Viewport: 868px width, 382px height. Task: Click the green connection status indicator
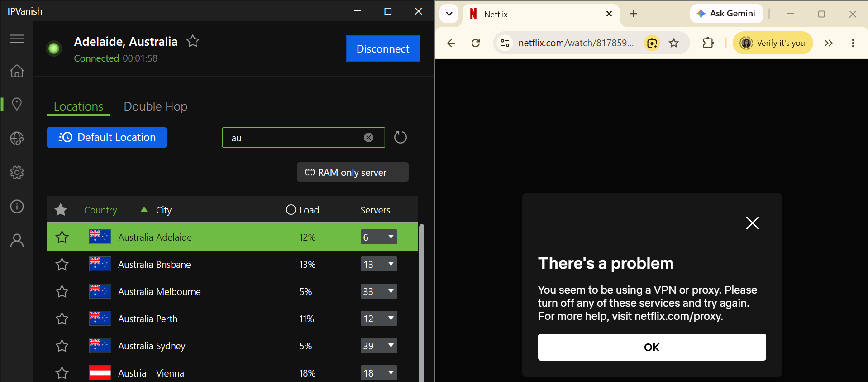(x=54, y=48)
